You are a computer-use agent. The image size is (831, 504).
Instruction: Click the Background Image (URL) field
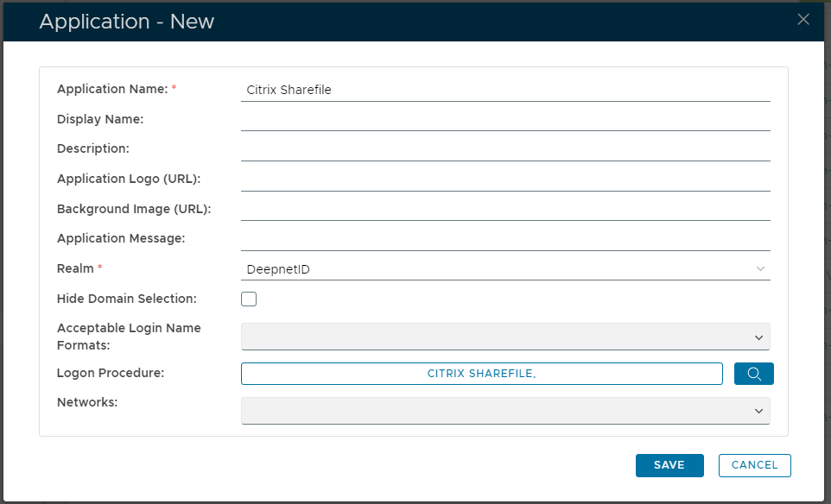505,210
